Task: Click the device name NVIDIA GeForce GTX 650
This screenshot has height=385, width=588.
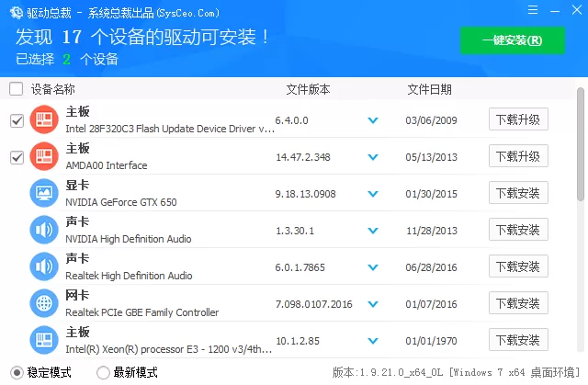Action: coord(121,202)
